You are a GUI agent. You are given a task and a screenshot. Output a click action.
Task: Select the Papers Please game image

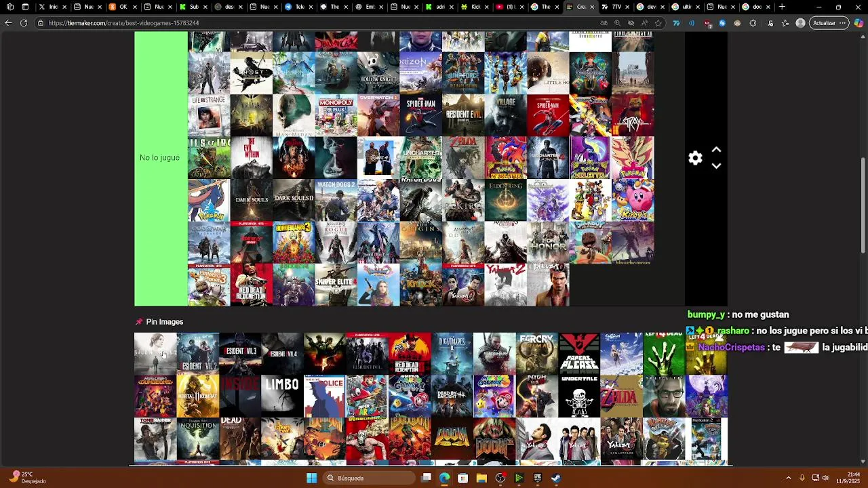coord(579,353)
